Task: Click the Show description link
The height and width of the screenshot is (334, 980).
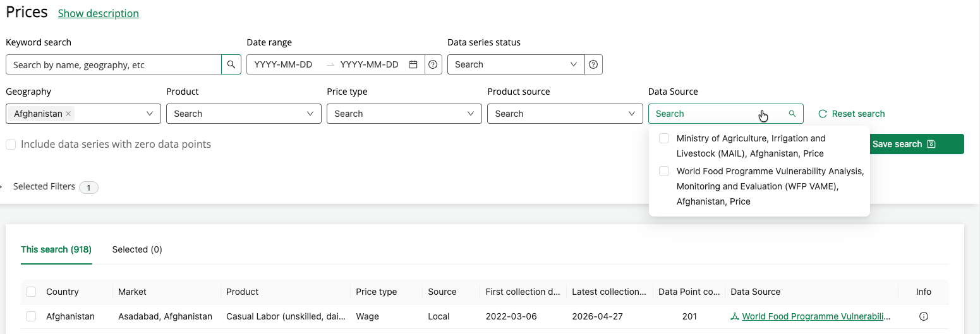Action: (99, 13)
